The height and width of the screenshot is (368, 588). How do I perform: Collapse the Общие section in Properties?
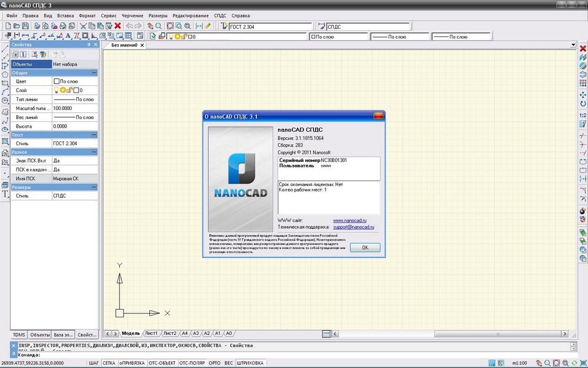(94, 73)
